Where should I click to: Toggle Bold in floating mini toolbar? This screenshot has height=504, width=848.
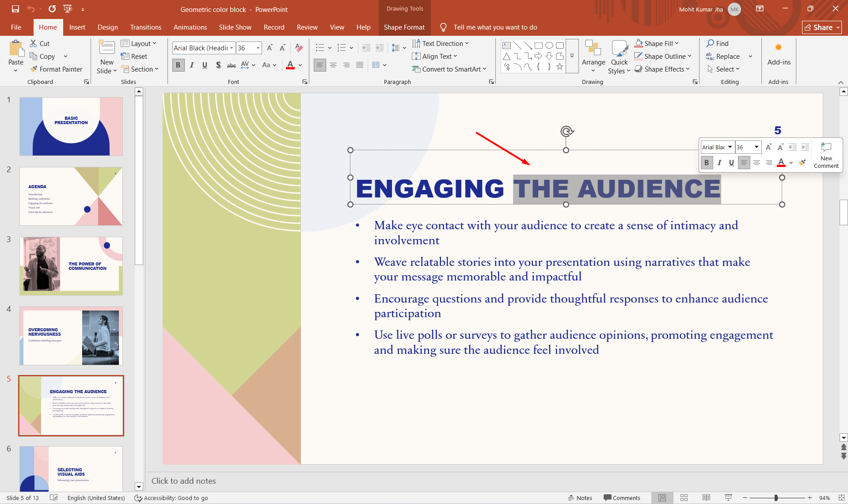[x=707, y=163]
